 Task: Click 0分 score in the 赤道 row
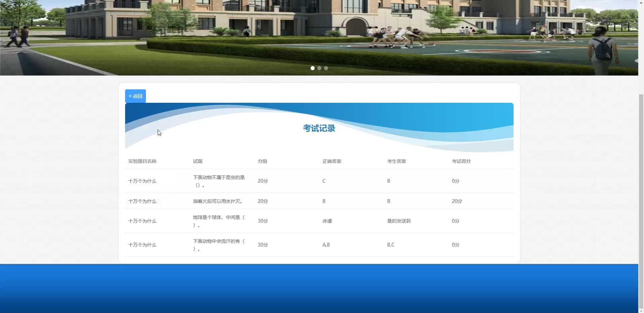[455, 221]
